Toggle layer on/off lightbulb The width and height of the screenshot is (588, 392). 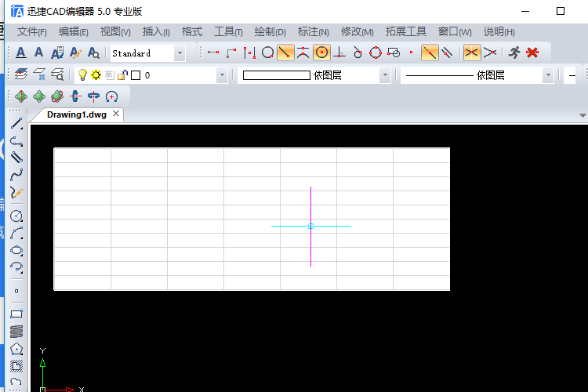[82, 75]
